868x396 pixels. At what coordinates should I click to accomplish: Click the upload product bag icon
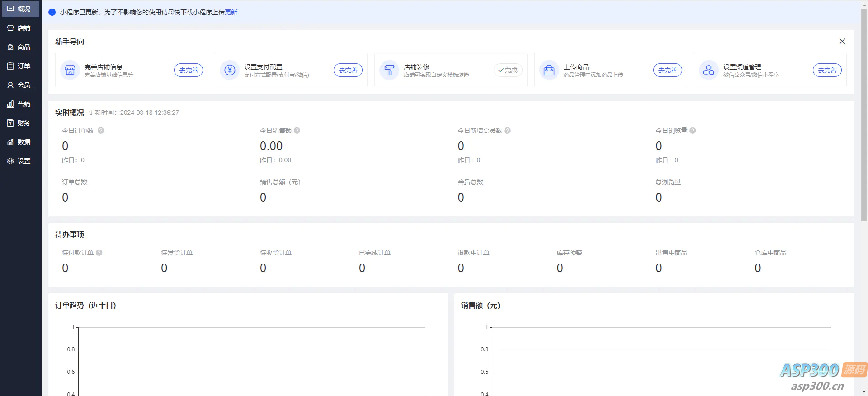tap(549, 70)
